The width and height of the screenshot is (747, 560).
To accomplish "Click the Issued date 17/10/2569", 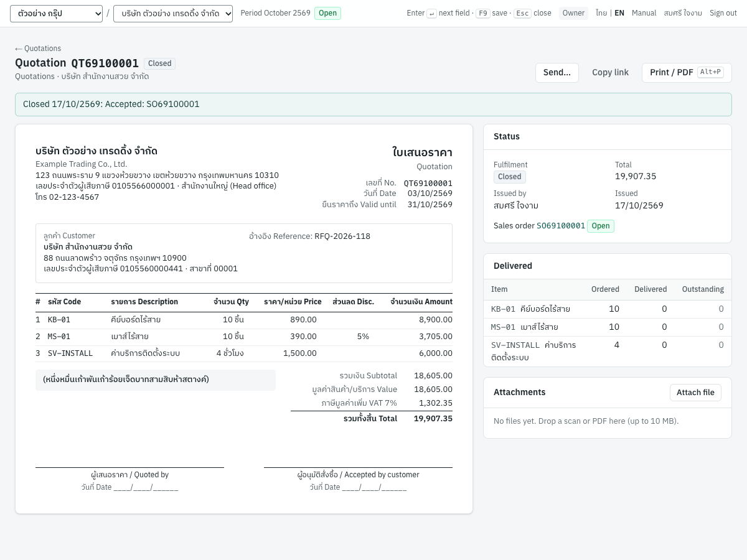I will [x=639, y=205].
